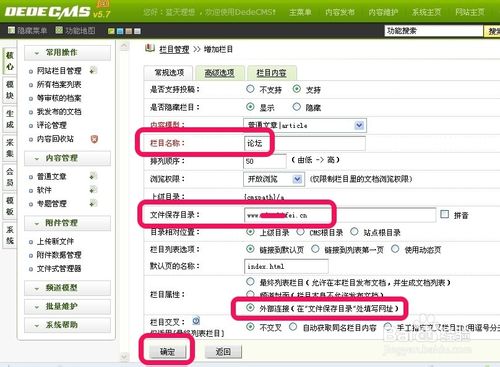Choose 使用动态页 radio option

click(395, 249)
